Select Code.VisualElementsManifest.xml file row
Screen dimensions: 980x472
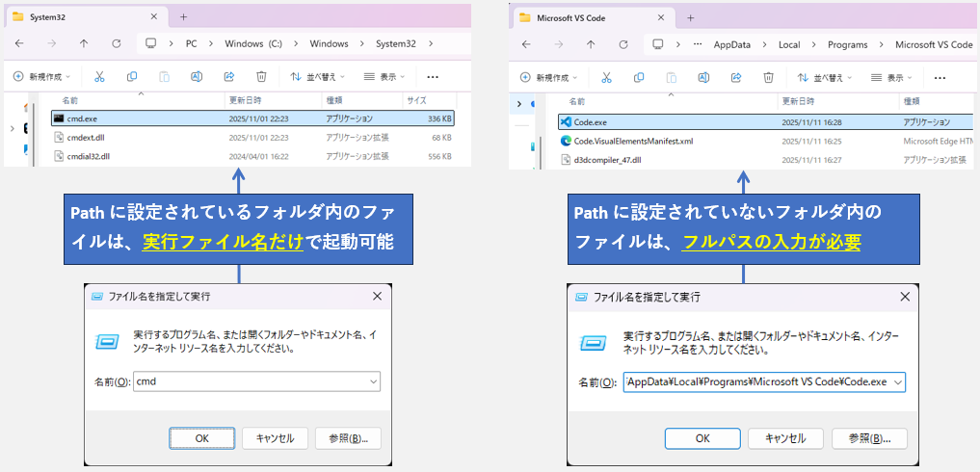point(766,141)
